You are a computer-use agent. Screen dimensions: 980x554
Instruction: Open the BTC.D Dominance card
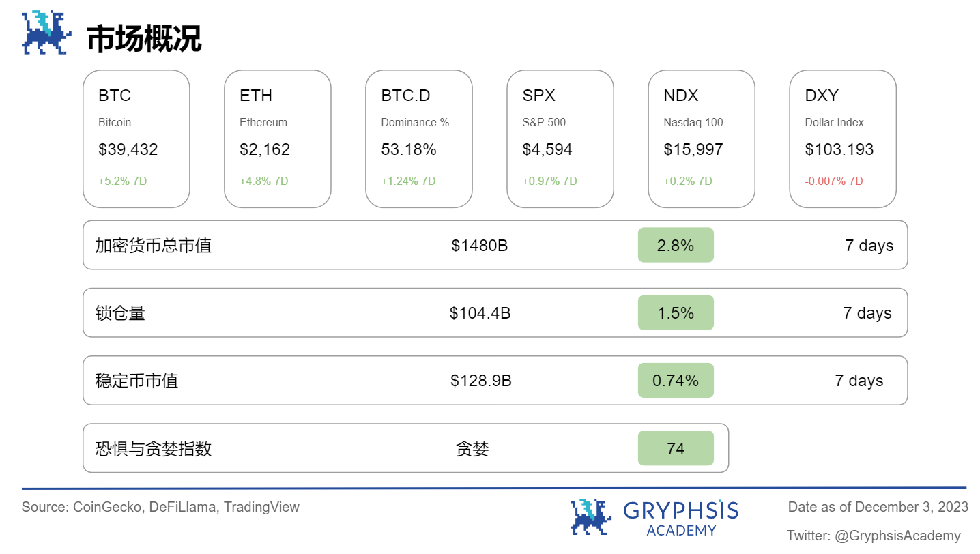418,138
